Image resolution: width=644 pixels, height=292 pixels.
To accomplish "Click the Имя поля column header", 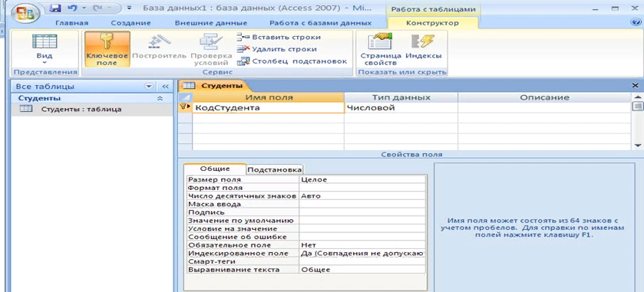I will click(x=268, y=97).
